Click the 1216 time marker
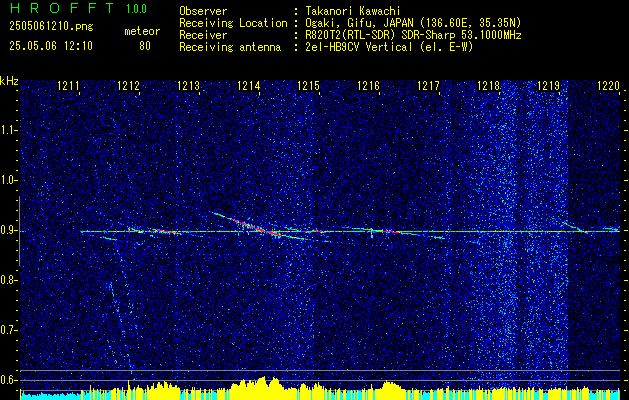The height and width of the screenshot is (400, 629). (368, 85)
